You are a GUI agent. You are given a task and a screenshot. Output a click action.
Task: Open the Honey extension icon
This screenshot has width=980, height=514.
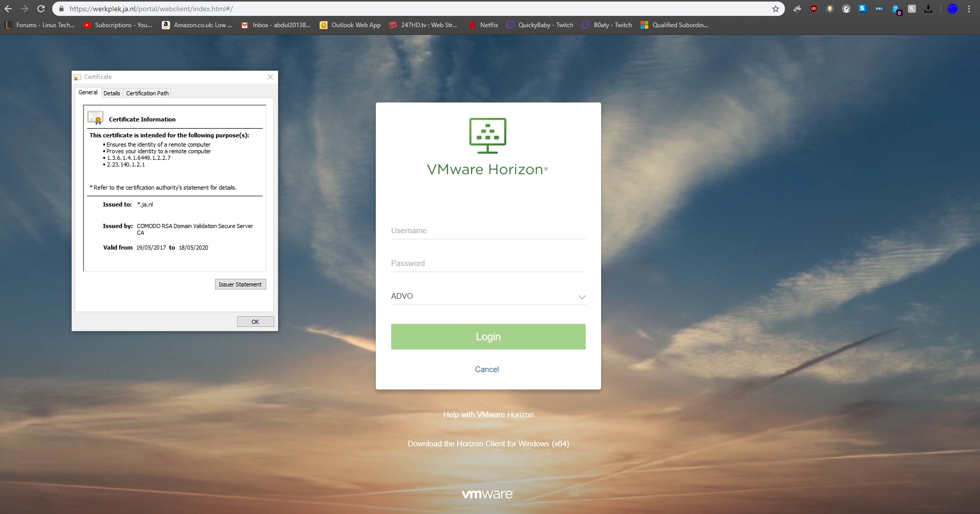912,9
